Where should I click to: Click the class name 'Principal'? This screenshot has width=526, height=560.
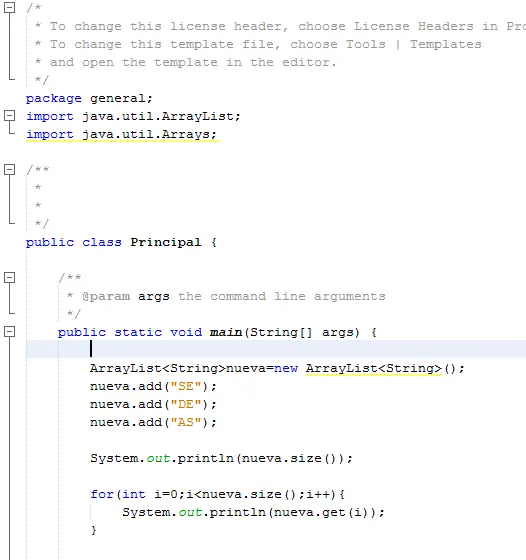coord(166,242)
